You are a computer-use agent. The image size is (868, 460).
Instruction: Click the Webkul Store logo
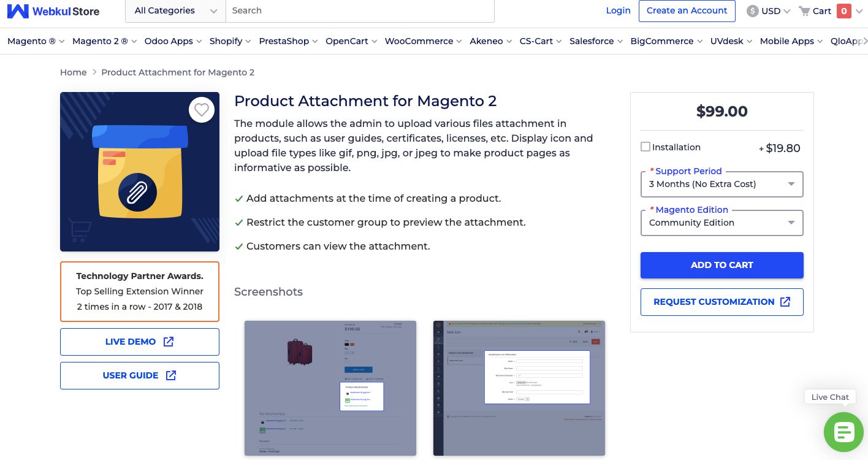point(53,11)
